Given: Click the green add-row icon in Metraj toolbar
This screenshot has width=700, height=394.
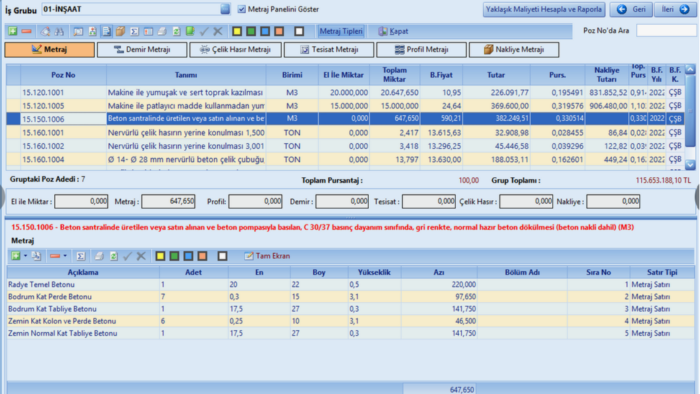Looking at the screenshot, I should 16,256.
